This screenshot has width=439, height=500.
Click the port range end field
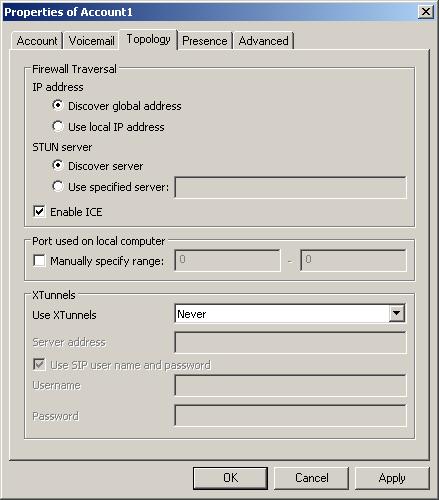coord(353,260)
